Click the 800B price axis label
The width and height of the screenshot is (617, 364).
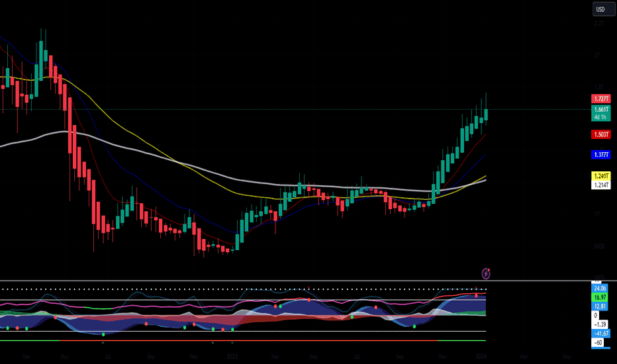click(599, 246)
